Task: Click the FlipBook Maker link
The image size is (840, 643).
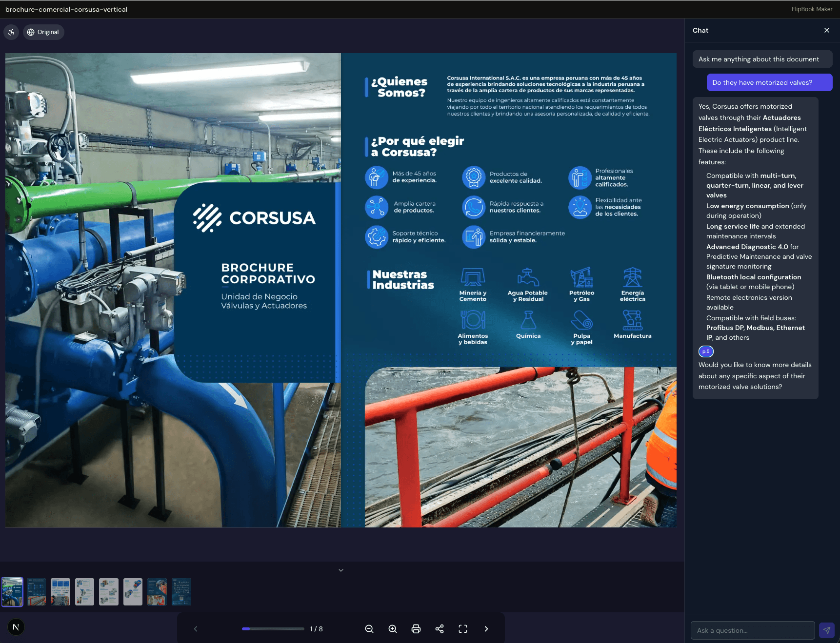Action: tap(812, 9)
